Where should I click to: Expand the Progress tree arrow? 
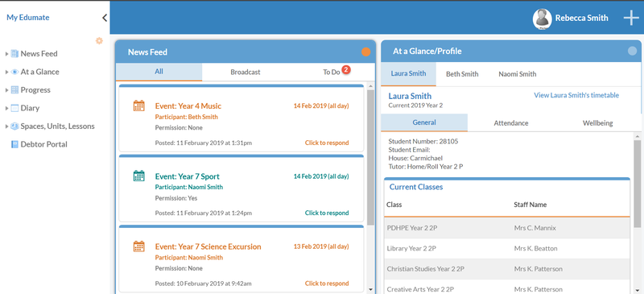point(6,90)
